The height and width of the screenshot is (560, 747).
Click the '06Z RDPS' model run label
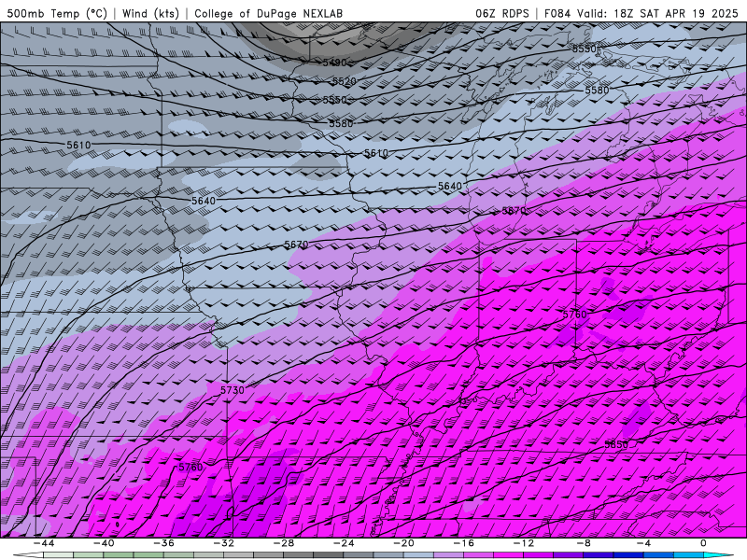pyautogui.click(x=502, y=13)
